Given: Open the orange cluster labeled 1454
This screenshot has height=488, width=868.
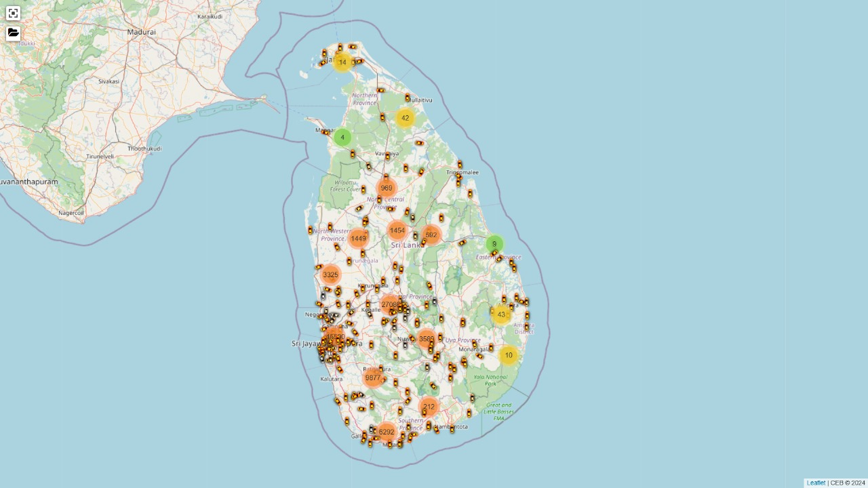Looking at the screenshot, I should tap(397, 231).
